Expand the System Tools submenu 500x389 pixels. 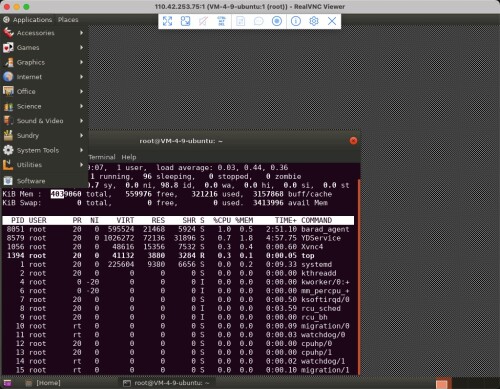[x=44, y=150]
